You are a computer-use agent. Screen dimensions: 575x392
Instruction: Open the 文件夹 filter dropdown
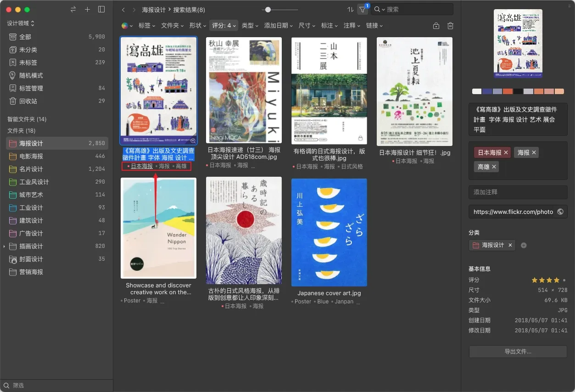[x=173, y=26]
